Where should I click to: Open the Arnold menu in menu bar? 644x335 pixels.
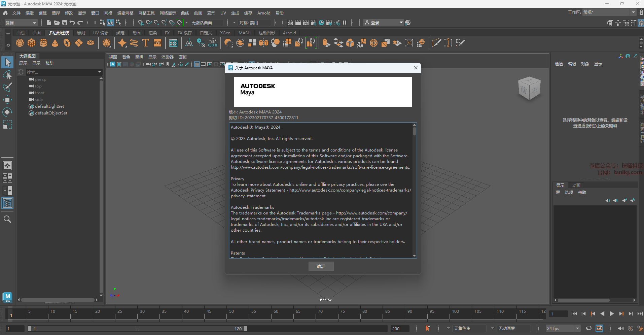coord(263,13)
